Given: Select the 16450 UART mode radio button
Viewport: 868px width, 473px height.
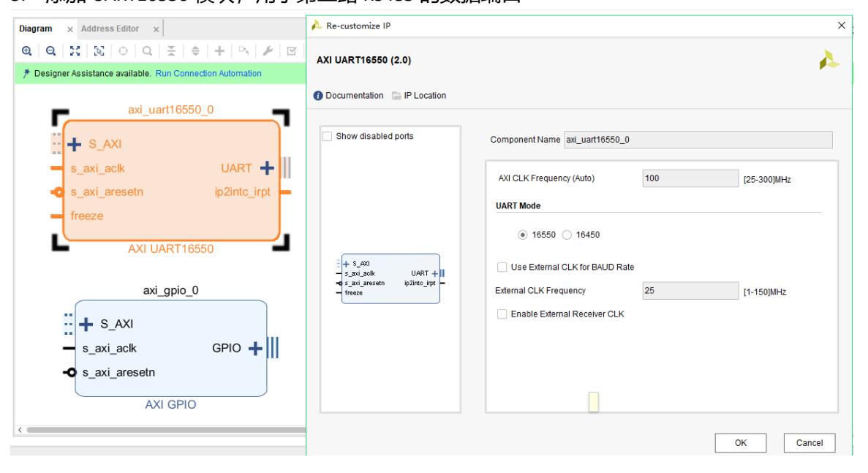Looking at the screenshot, I should pos(570,235).
